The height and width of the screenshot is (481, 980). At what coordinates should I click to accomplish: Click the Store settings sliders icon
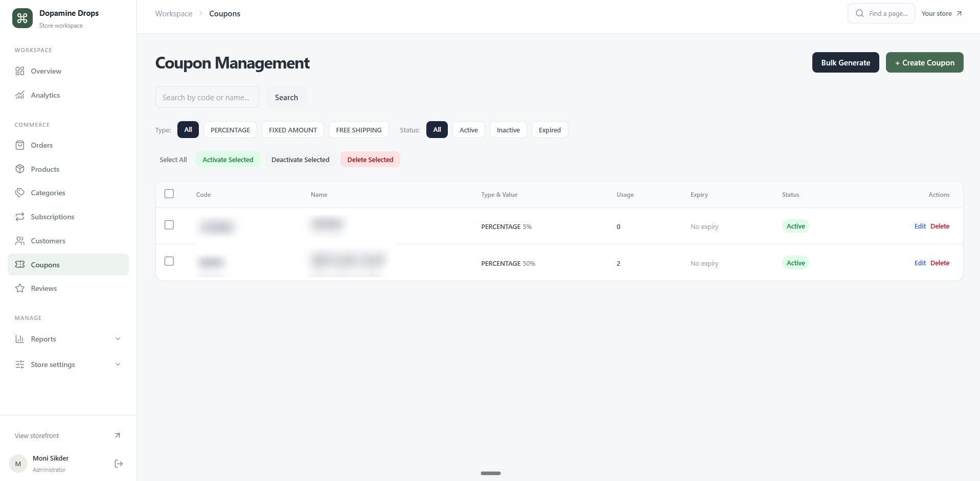(x=20, y=364)
